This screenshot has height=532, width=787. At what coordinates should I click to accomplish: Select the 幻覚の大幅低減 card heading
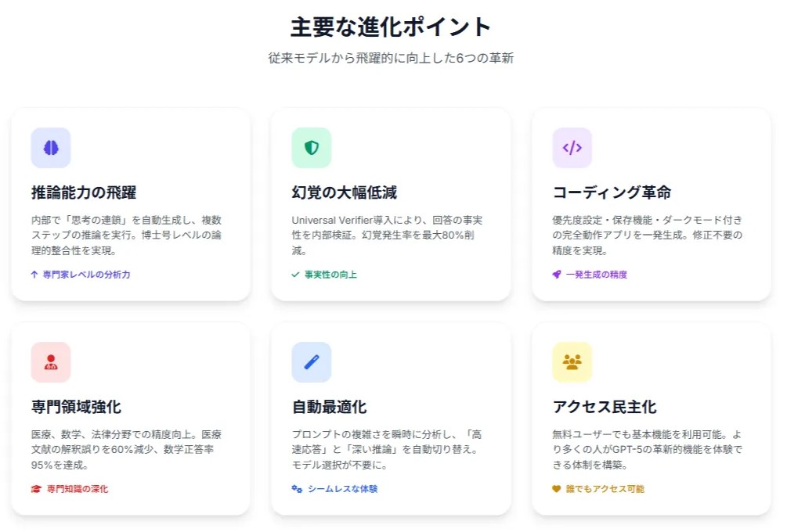click(x=345, y=192)
